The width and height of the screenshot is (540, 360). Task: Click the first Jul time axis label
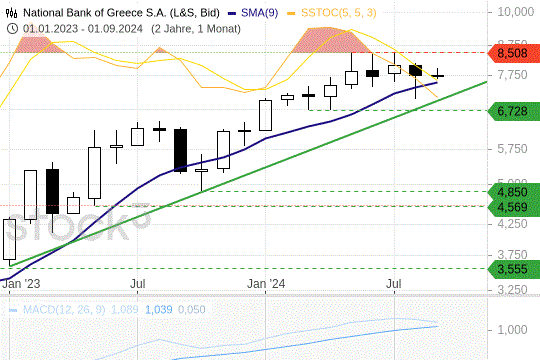(137, 284)
